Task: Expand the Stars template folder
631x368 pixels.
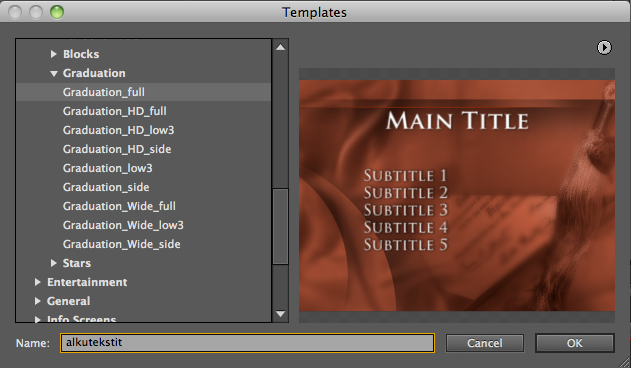Action: click(x=54, y=263)
